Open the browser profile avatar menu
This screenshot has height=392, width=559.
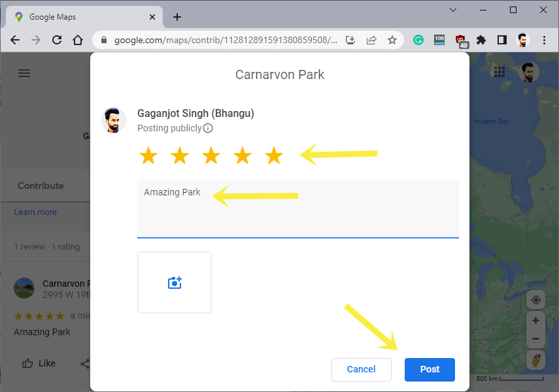(522, 40)
